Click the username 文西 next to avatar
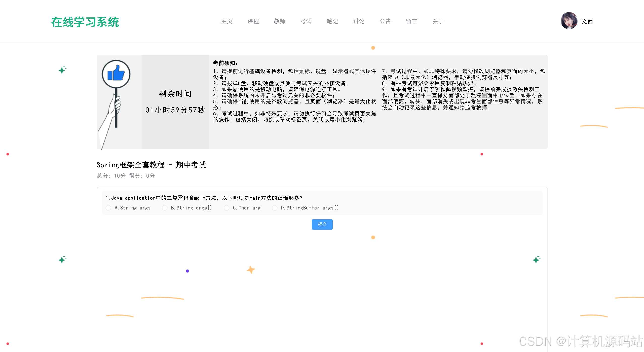The height and width of the screenshot is (352, 644). click(x=587, y=22)
